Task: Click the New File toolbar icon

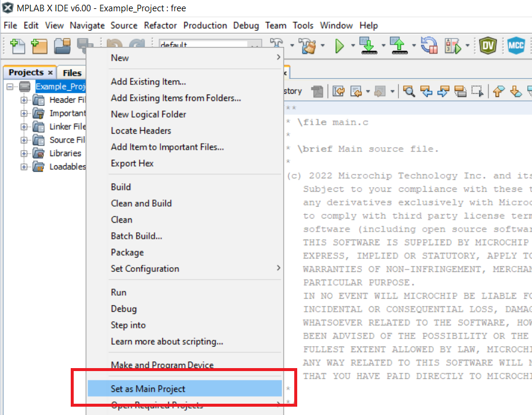Action: pyautogui.click(x=18, y=46)
